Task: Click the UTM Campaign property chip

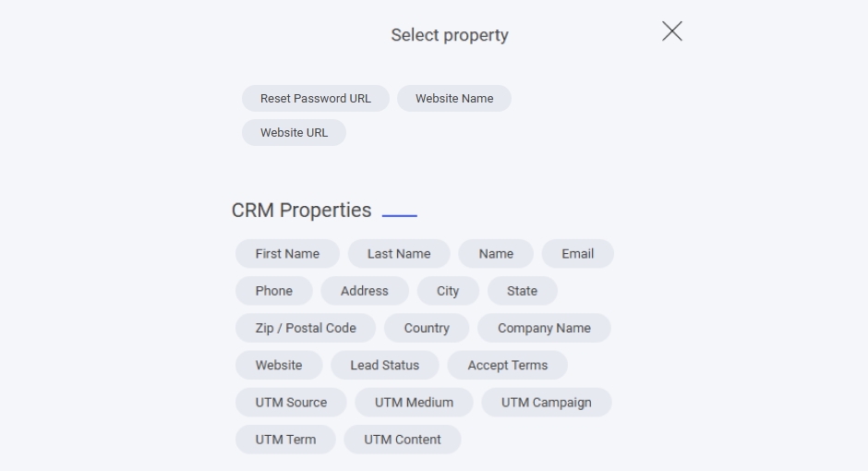Action: (546, 403)
